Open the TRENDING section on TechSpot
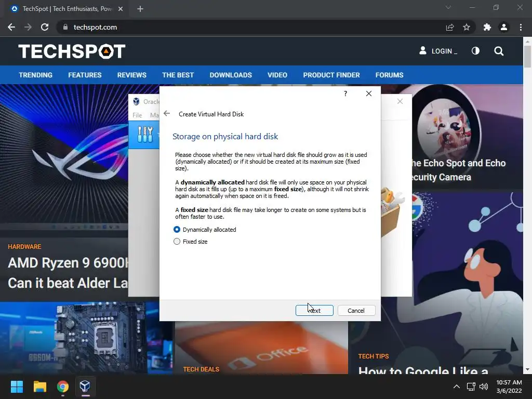532x399 pixels. [36, 75]
